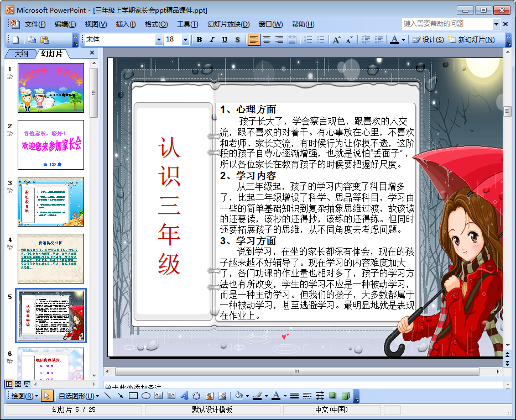Insert a vertical text box

click(171, 396)
